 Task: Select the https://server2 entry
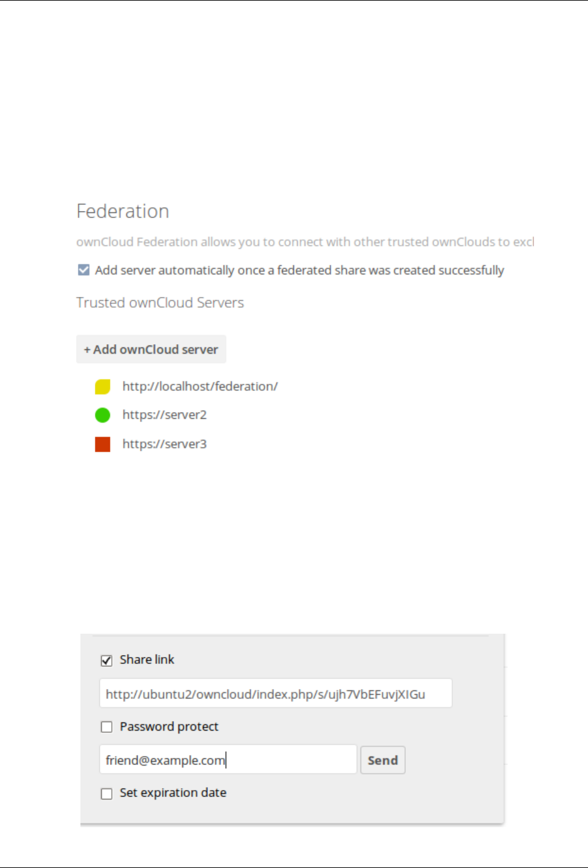(x=165, y=415)
